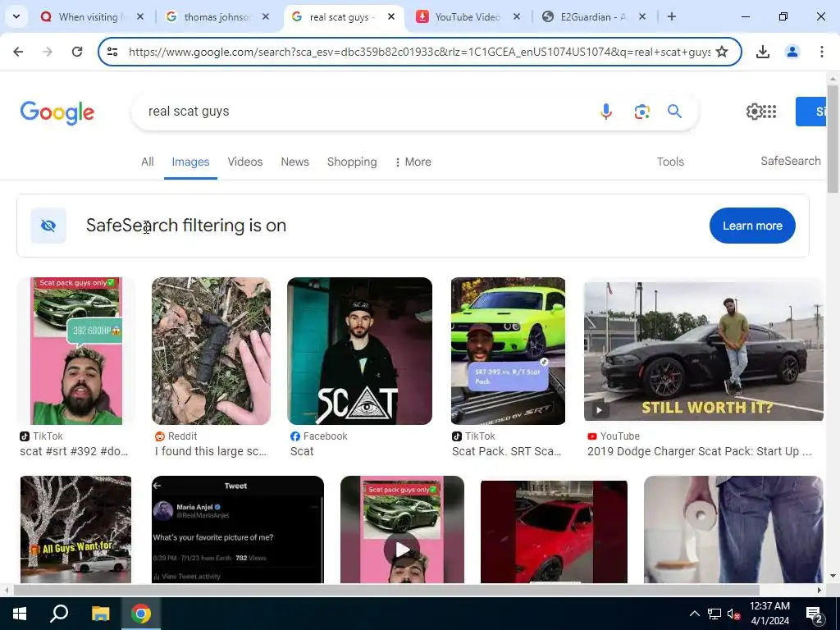Switch to Shopping results
The height and width of the screenshot is (630, 840).
(x=352, y=162)
